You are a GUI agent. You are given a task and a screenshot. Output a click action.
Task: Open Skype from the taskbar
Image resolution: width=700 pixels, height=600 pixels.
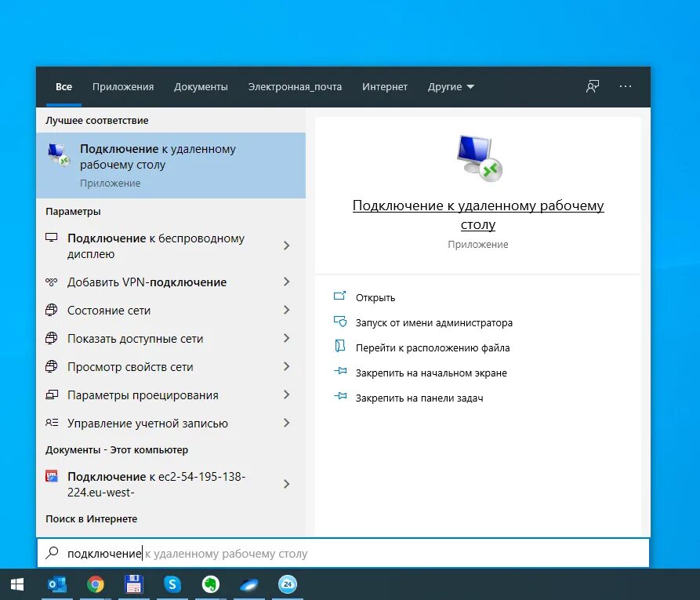[172, 584]
